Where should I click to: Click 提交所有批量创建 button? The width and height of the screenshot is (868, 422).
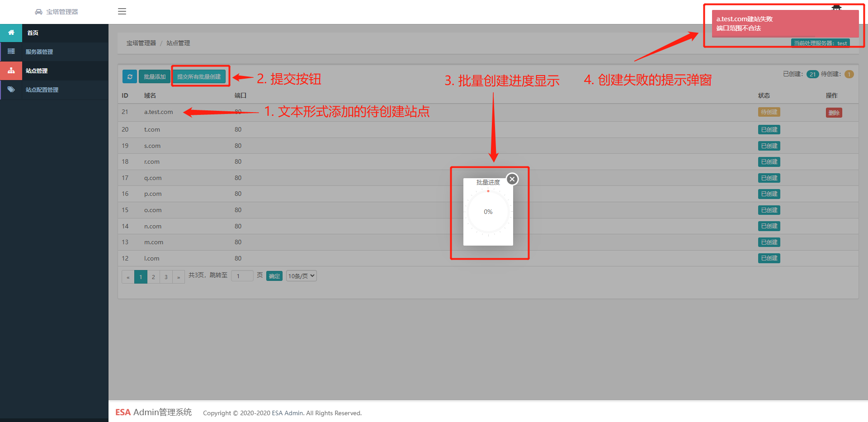pyautogui.click(x=199, y=76)
